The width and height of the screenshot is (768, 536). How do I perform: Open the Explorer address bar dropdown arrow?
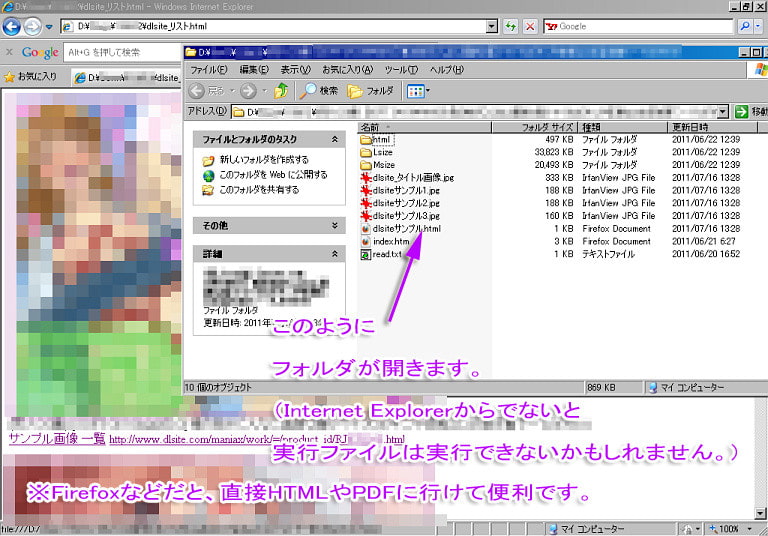[723, 112]
